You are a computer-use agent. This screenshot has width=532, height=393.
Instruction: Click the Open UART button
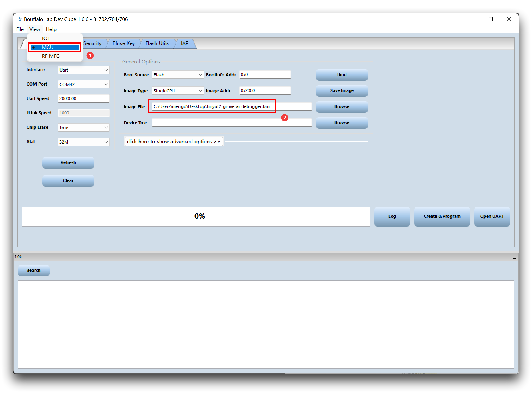click(x=492, y=216)
